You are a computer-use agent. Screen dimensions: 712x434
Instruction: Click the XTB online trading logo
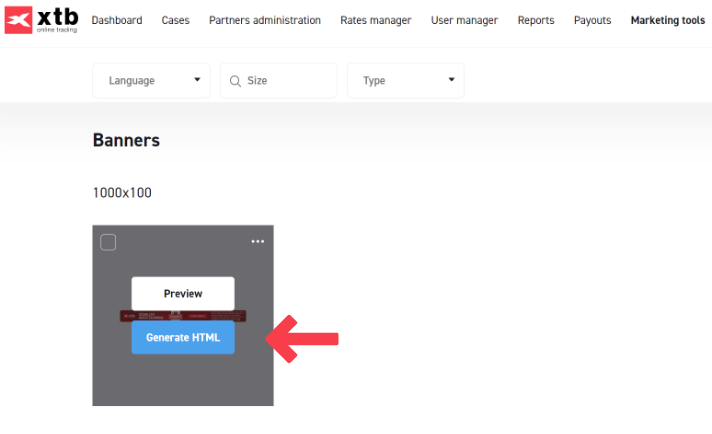tap(41, 20)
